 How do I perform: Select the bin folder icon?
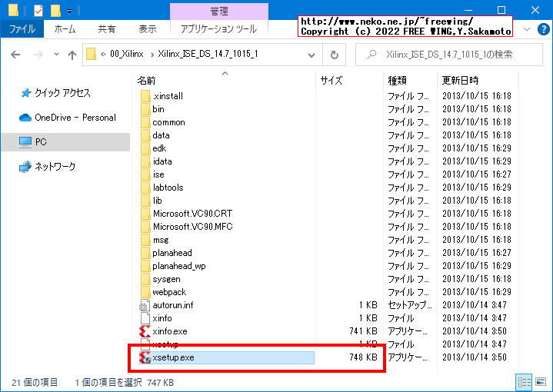pyautogui.click(x=145, y=109)
